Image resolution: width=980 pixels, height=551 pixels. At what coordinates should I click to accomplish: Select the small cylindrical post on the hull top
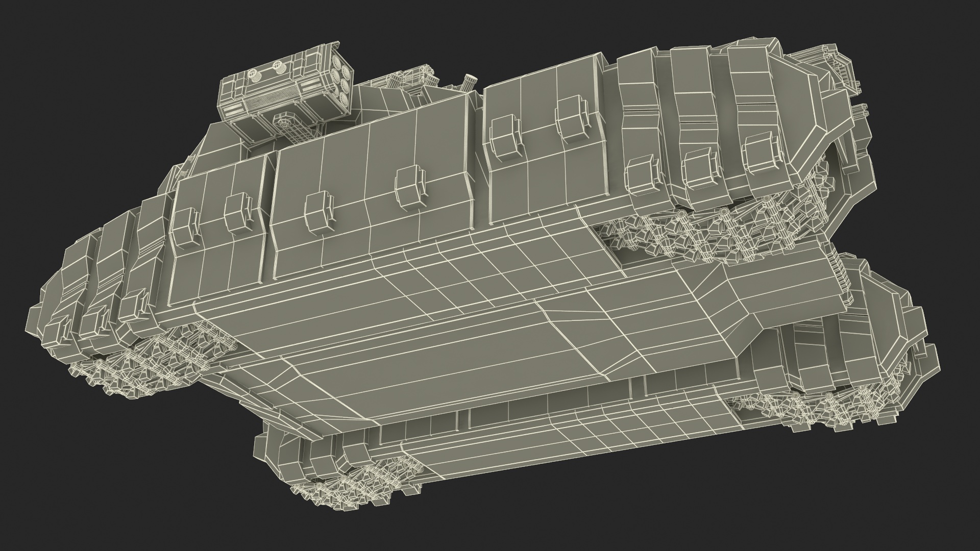[x=470, y=83]
